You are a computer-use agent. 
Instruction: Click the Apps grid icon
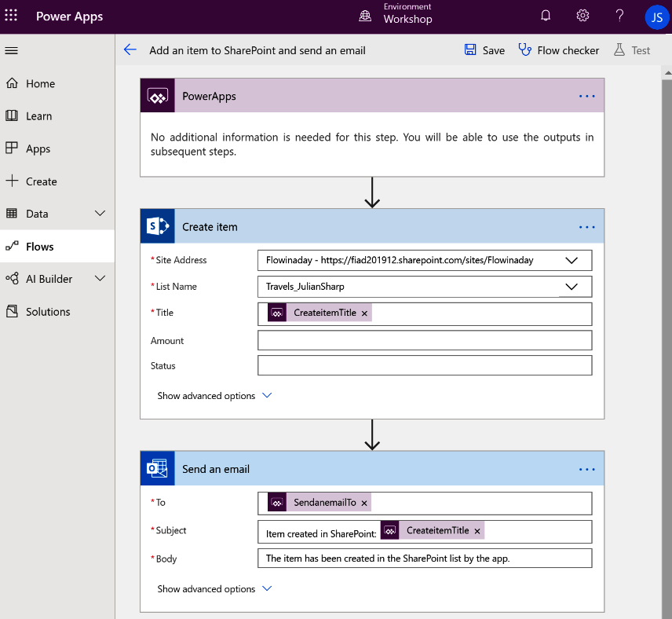(x=12, y=148)
